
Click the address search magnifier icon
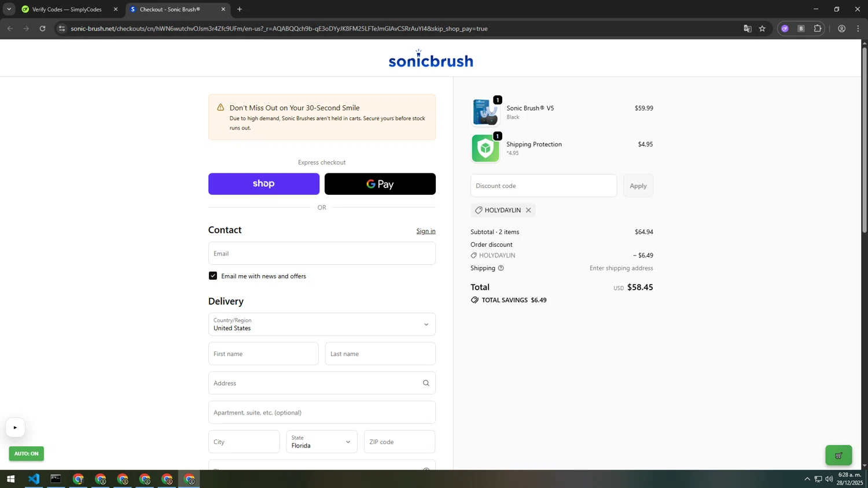coord(426,383)
